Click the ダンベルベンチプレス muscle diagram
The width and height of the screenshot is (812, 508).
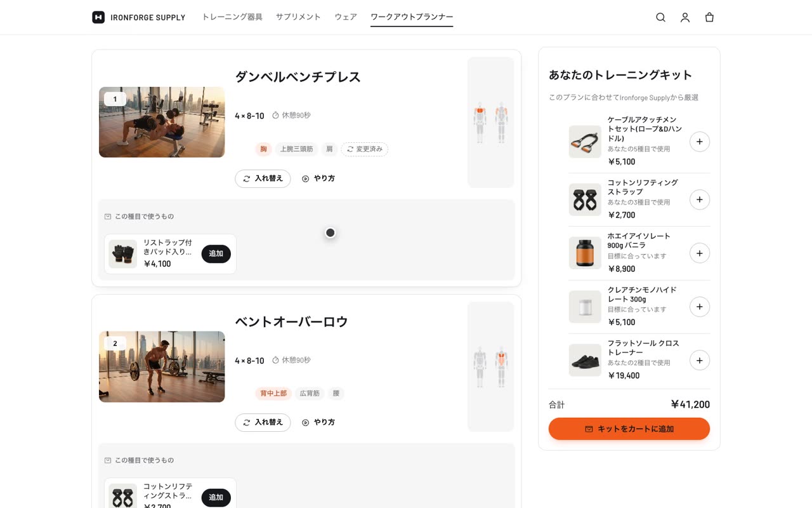[x=490, y=122]
